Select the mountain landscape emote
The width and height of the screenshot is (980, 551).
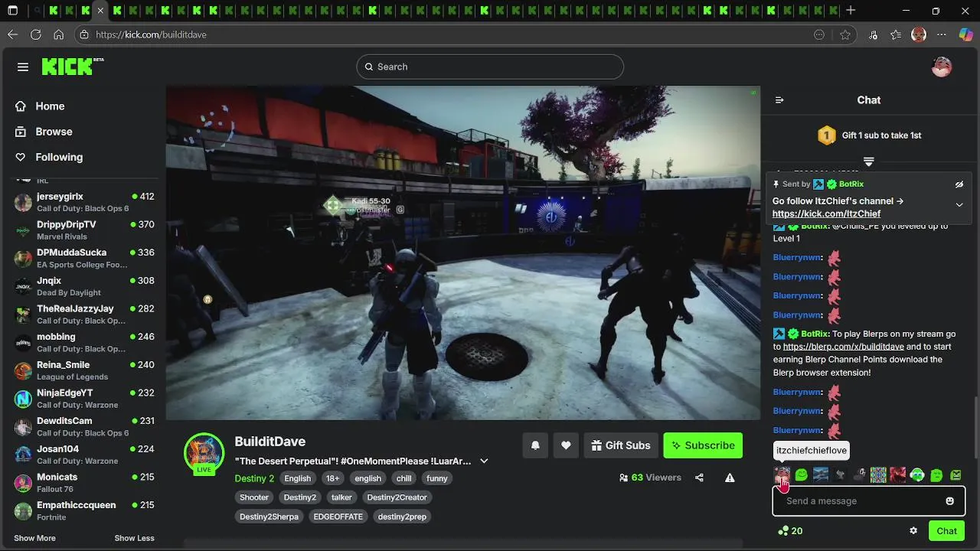click(x=821, y=475)
